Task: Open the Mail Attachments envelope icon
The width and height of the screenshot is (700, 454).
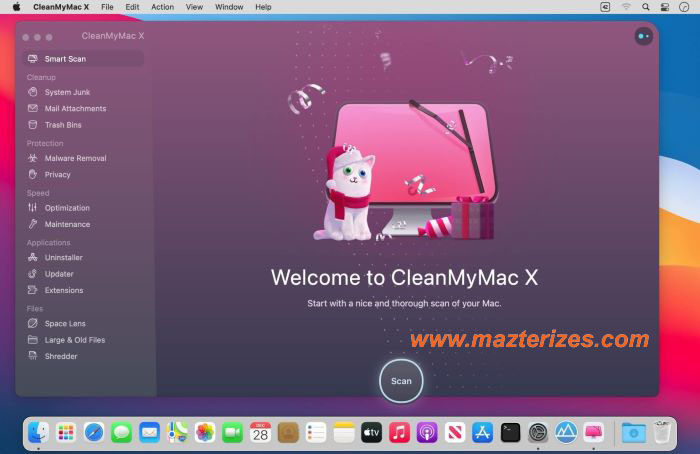Action: (x=33, y=108)
